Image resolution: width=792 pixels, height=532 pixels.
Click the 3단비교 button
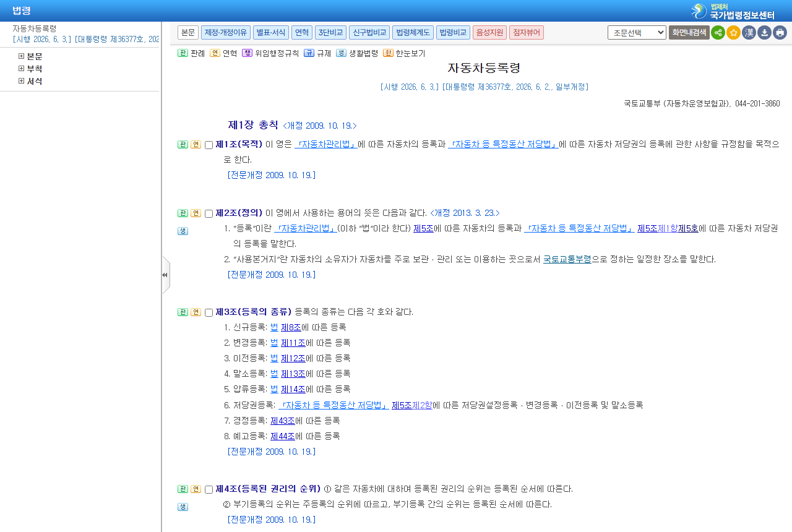pyautogui.click(x=330, y=33)
